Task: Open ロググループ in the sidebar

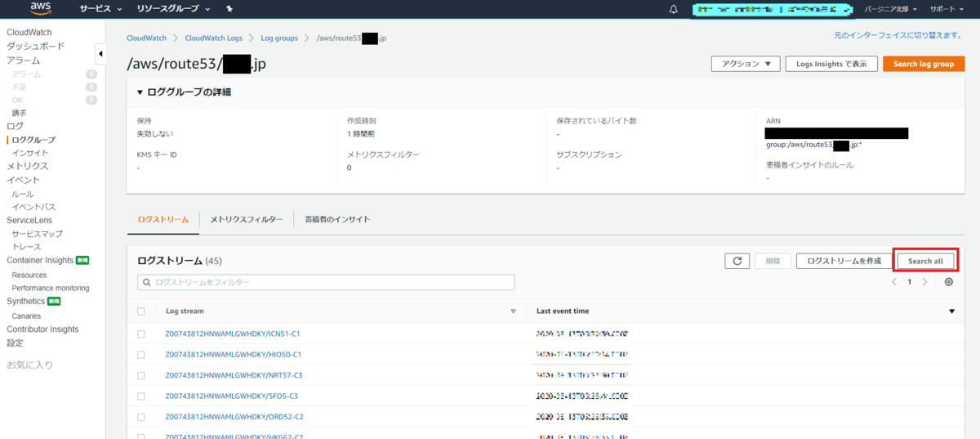Action: click(33, 141)
